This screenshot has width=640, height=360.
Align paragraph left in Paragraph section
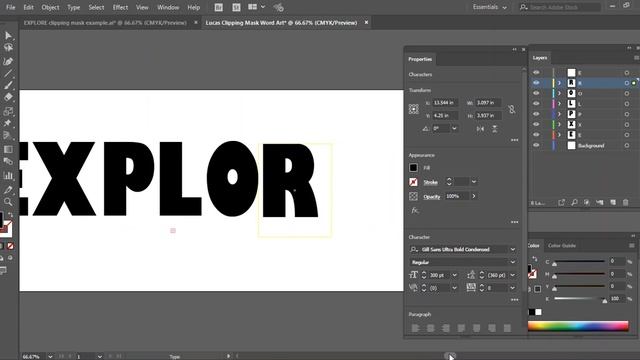tap(415, 328)
